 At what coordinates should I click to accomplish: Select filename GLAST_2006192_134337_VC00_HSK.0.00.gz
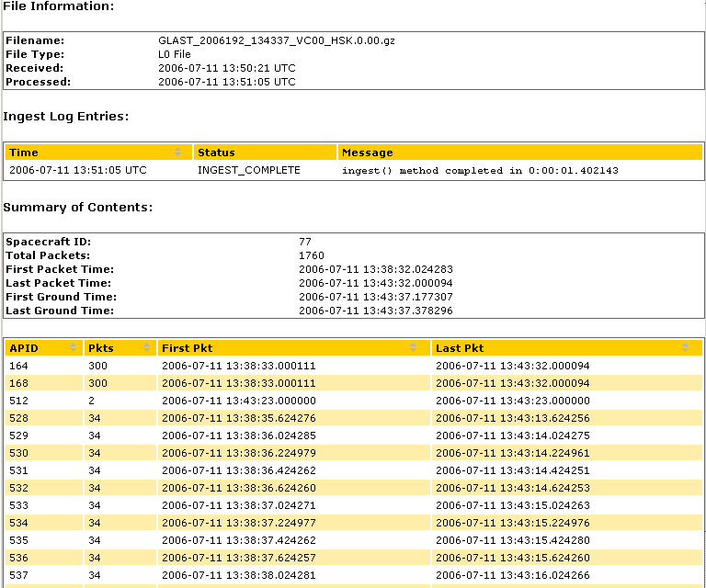[x=277, y=40]
